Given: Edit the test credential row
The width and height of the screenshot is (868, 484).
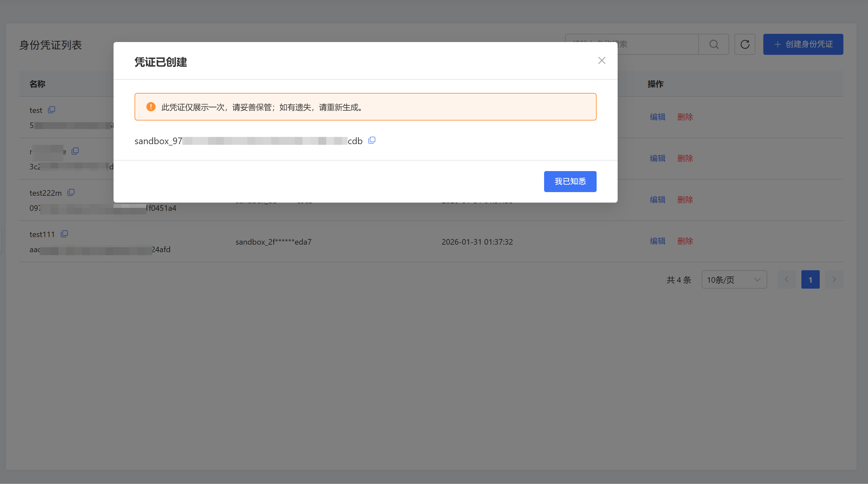Looking at the screenshot, I should click(x=657, y=117).
